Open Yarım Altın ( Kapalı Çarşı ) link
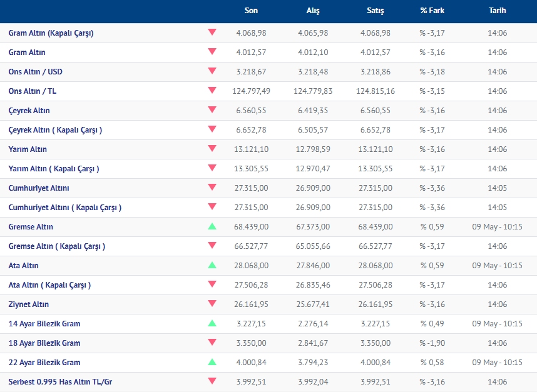The height and width of the screenshot is (392, 537). point(54,169)
